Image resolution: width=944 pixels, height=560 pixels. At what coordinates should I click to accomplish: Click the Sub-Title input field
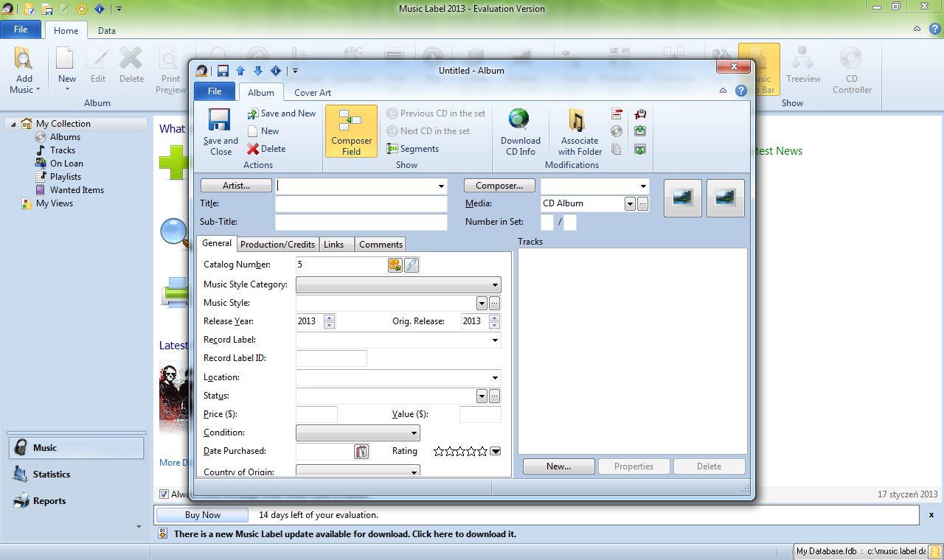(361, 223)
